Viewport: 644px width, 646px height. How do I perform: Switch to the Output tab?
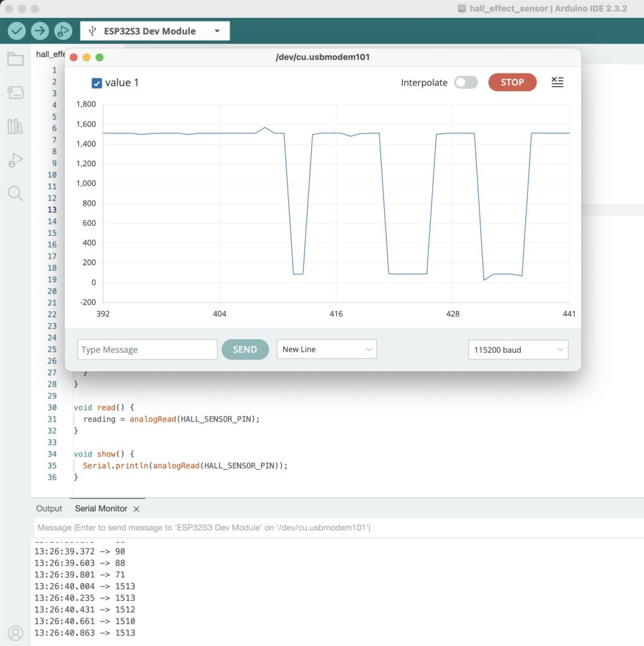tap(48, 508)
